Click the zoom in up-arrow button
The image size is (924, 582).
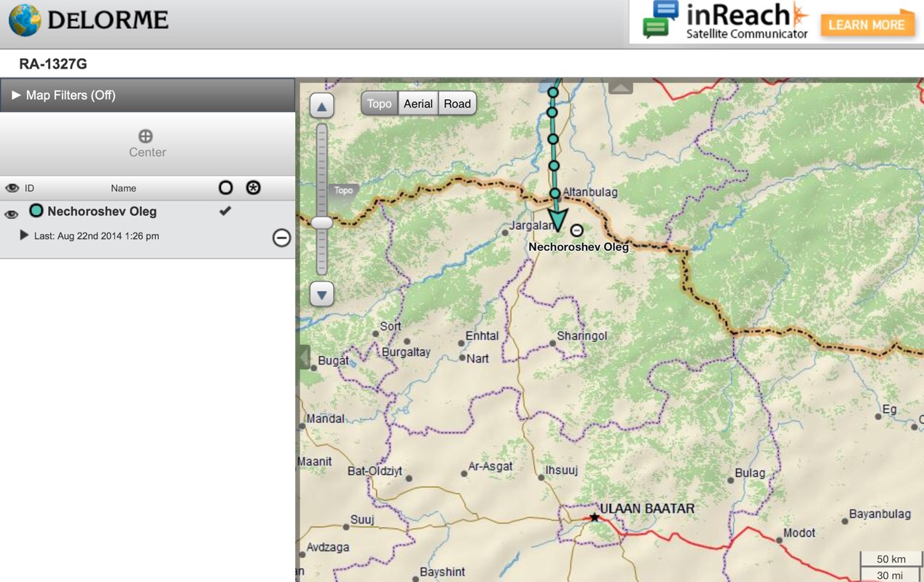point(321,106)
